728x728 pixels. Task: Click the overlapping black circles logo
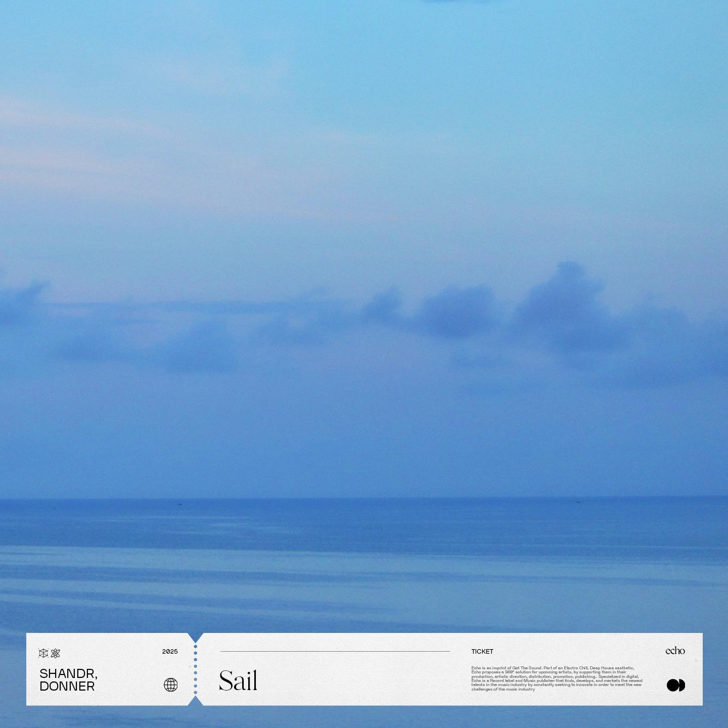(676, 685)
